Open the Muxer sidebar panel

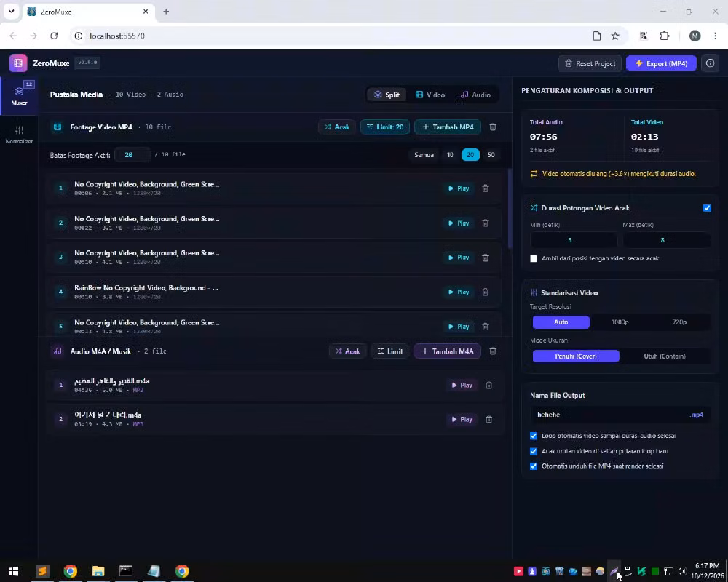pos(19,95)
